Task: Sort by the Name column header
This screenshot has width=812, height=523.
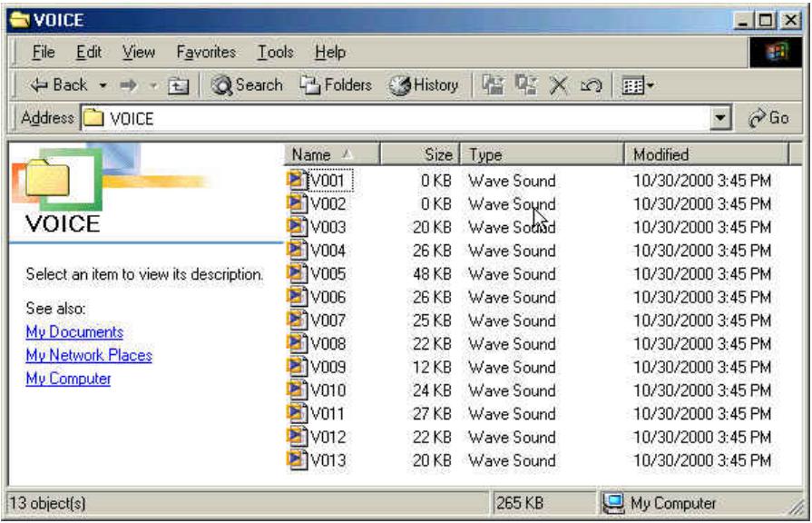Action: [x=332, y=154]
